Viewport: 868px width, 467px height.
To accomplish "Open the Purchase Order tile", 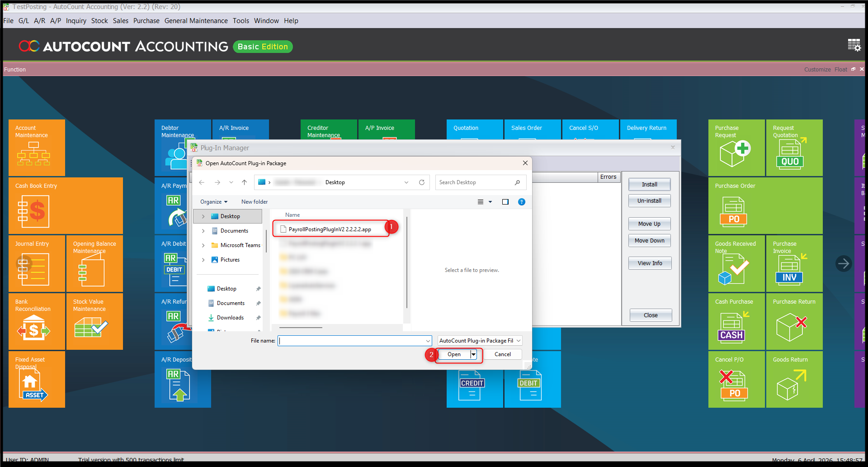I will (765, 205).
